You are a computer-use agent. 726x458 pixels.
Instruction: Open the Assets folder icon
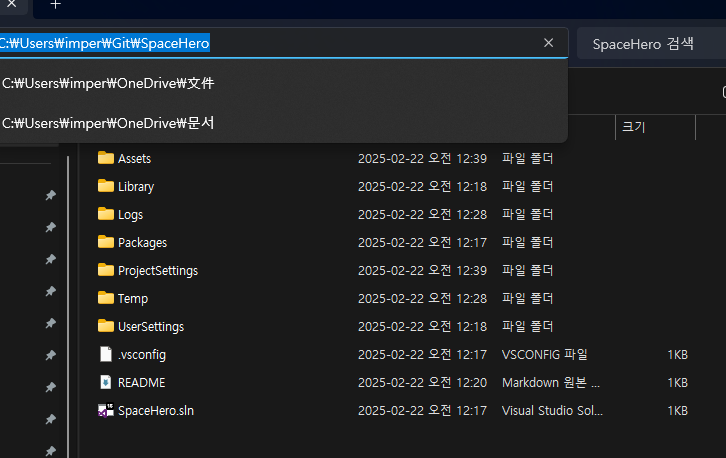[x=106, y=158]
